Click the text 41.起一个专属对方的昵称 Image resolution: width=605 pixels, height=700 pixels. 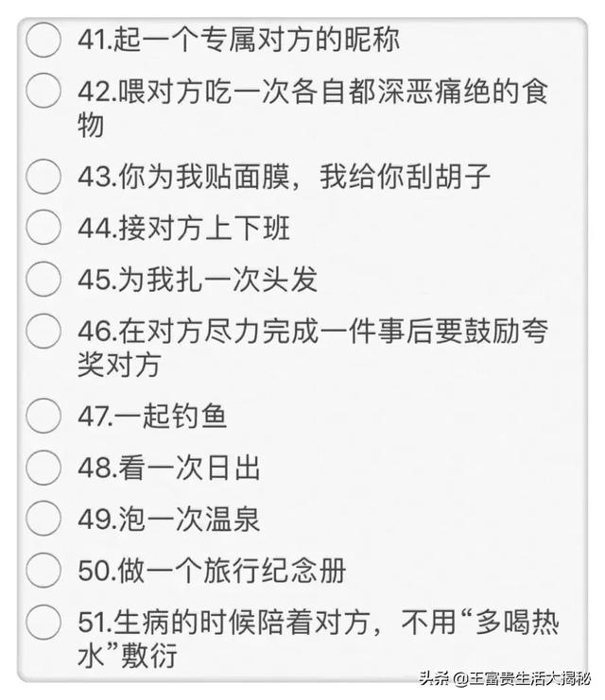[x=238, y=40]
